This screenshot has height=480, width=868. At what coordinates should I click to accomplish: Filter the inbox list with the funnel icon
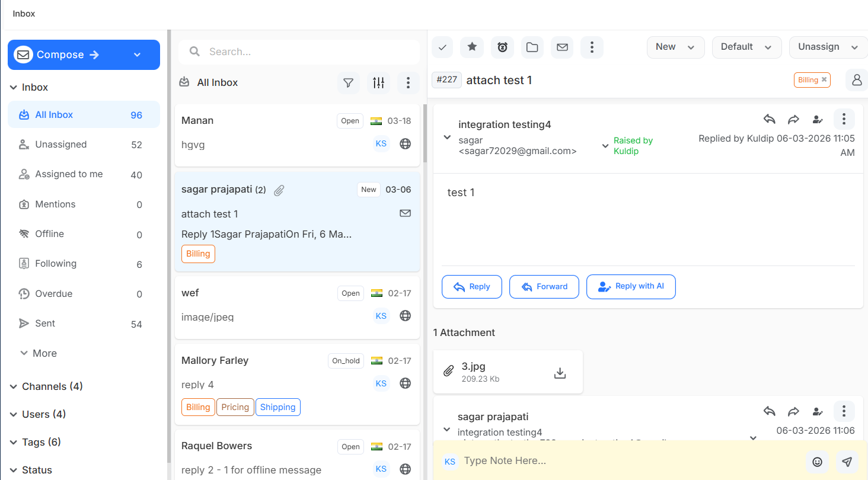pos(349,83)
